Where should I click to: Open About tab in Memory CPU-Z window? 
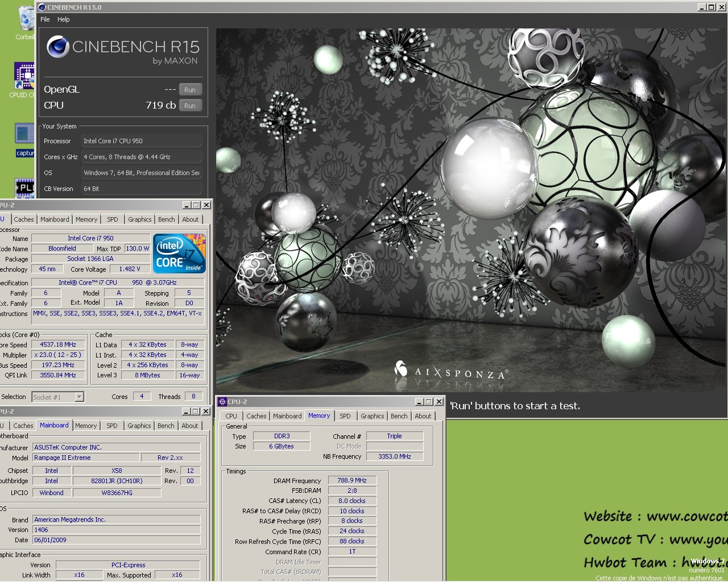(423, 416)
